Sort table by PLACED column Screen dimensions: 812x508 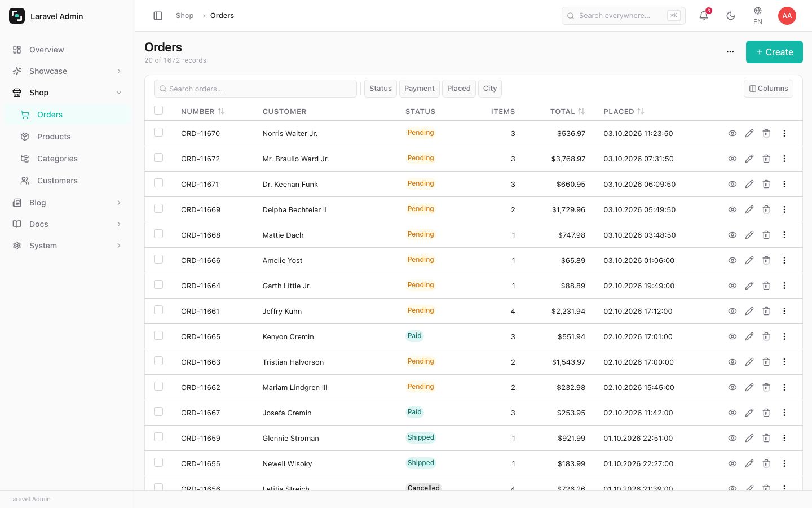pyautogui.click(x=624, y=112)
